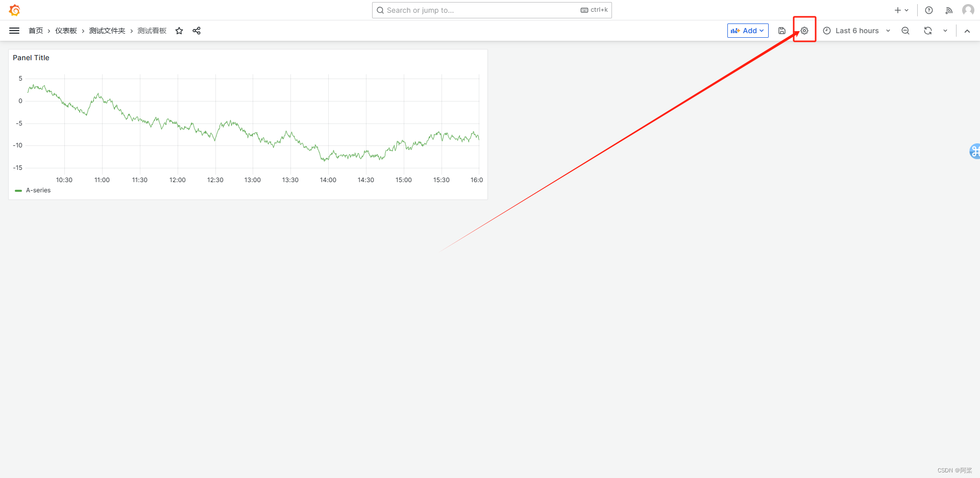980x478 pixels.
Task: Open user profile avatar
Action: pyautogui.click(x=968, y=10)
